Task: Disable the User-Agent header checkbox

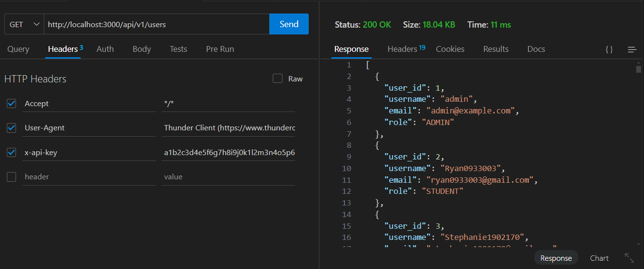Action: tap(12, 128)
